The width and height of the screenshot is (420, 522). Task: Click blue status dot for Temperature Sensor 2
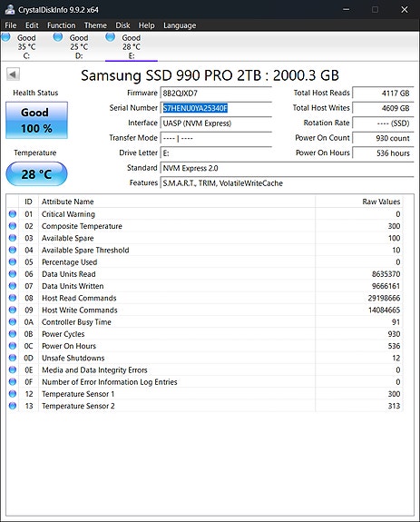click(13, 406)
